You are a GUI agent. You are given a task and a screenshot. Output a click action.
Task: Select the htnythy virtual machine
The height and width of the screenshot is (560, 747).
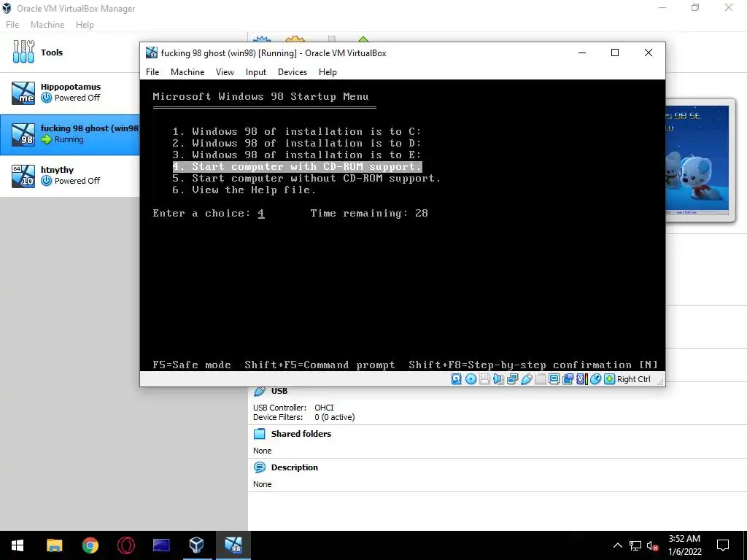pos(69,175)
